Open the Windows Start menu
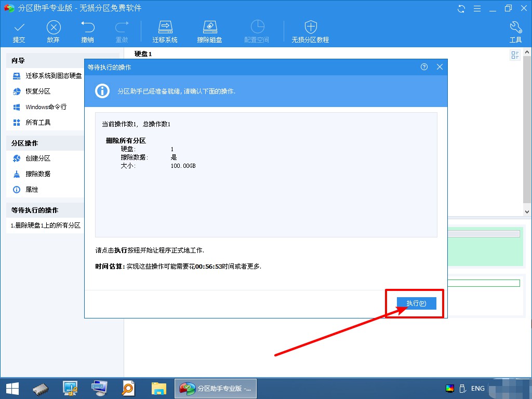 coord(12,389)
